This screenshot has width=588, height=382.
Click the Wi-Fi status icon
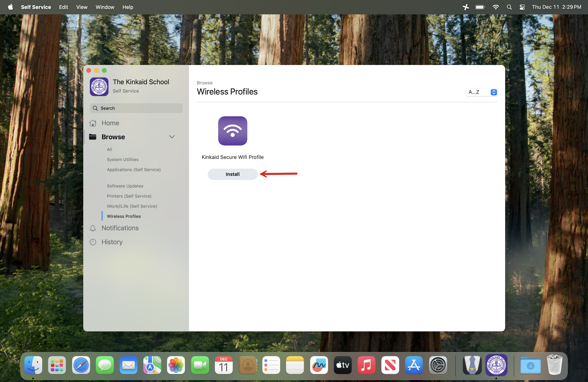[x=495, y=7]
